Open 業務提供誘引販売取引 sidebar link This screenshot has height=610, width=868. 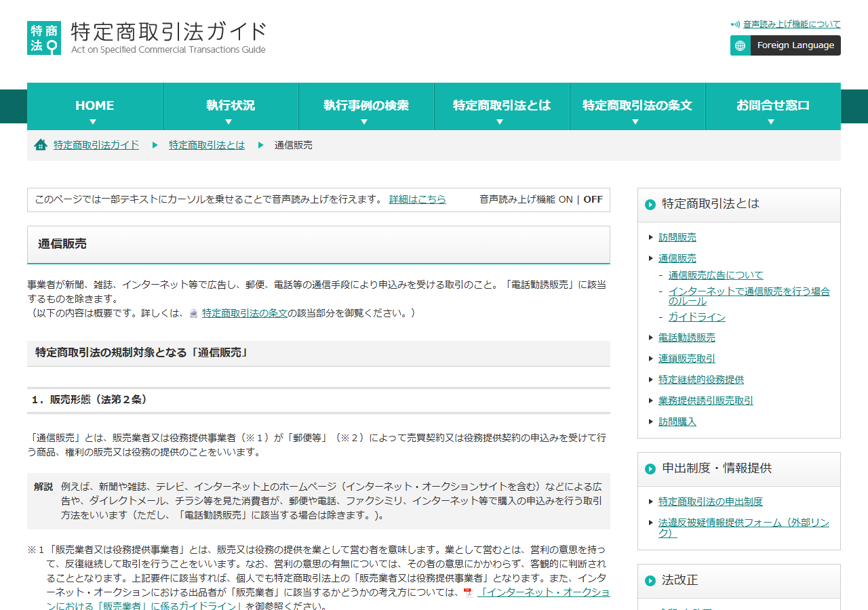(706, 401)
